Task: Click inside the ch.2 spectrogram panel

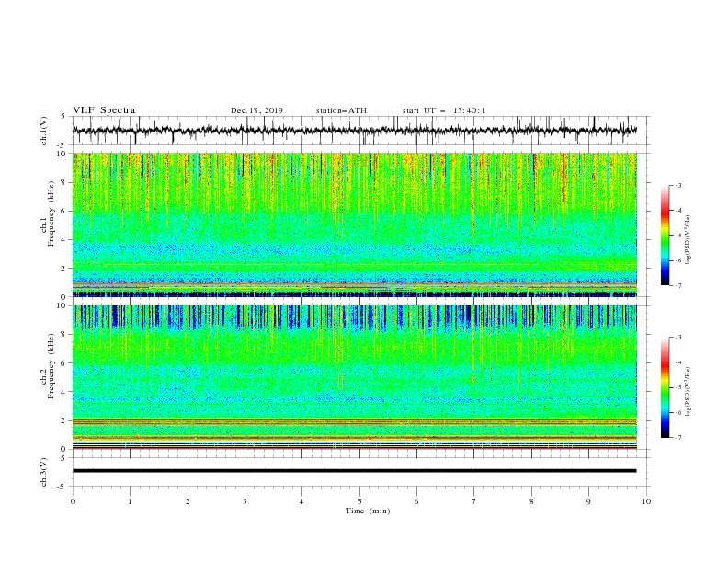Action: click(x=354, y=377)
